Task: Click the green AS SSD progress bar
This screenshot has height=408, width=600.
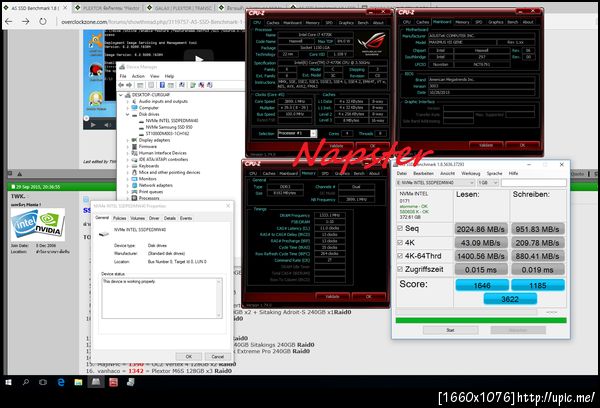Action: [x=481, y=320]
